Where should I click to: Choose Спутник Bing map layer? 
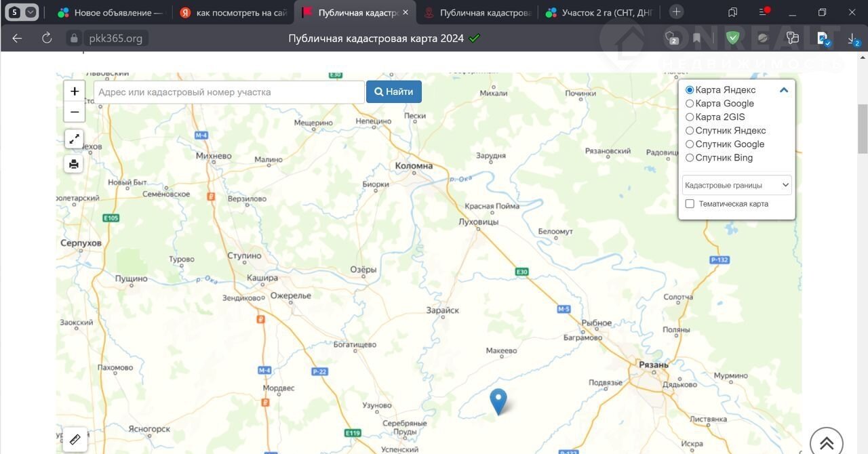pos(690,158)
